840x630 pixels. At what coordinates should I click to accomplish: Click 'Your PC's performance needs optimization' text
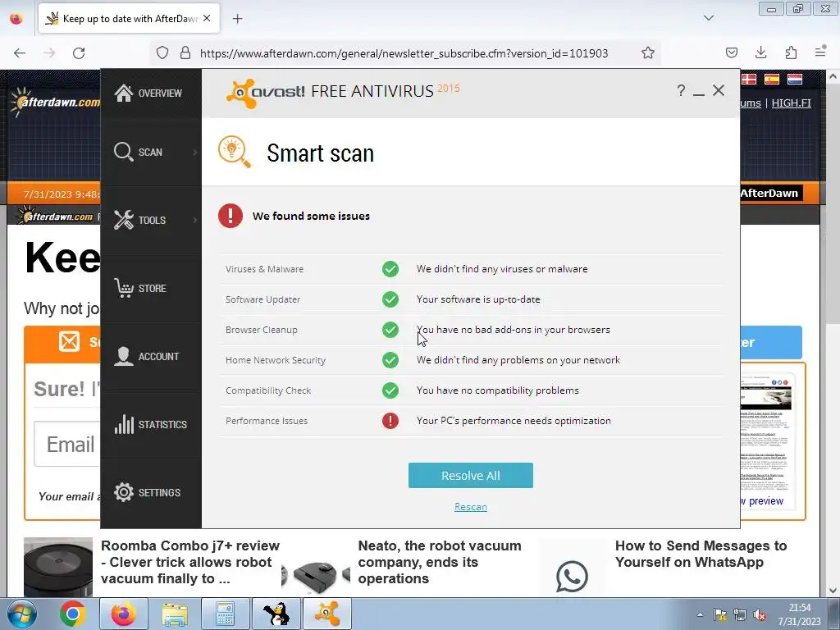point(514,421)
